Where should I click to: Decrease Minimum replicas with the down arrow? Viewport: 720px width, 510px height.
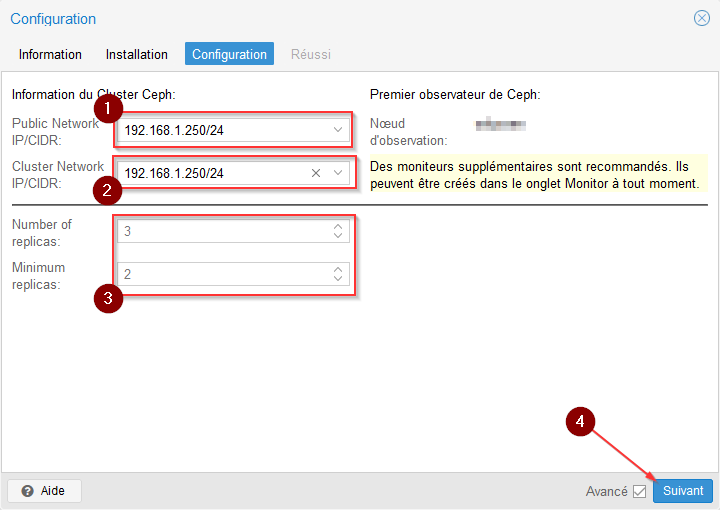(338, 279)
